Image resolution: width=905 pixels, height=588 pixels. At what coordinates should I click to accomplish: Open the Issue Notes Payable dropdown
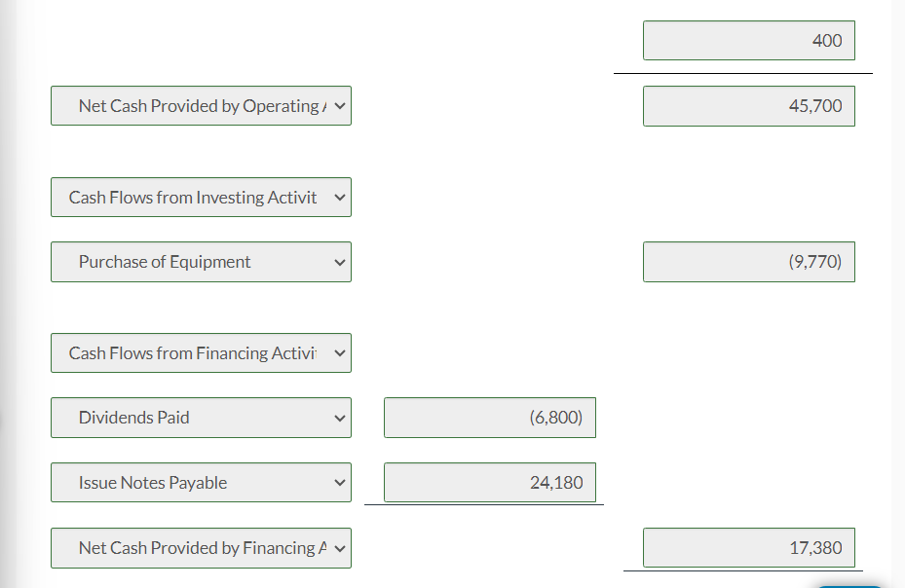tap(201, 483)
